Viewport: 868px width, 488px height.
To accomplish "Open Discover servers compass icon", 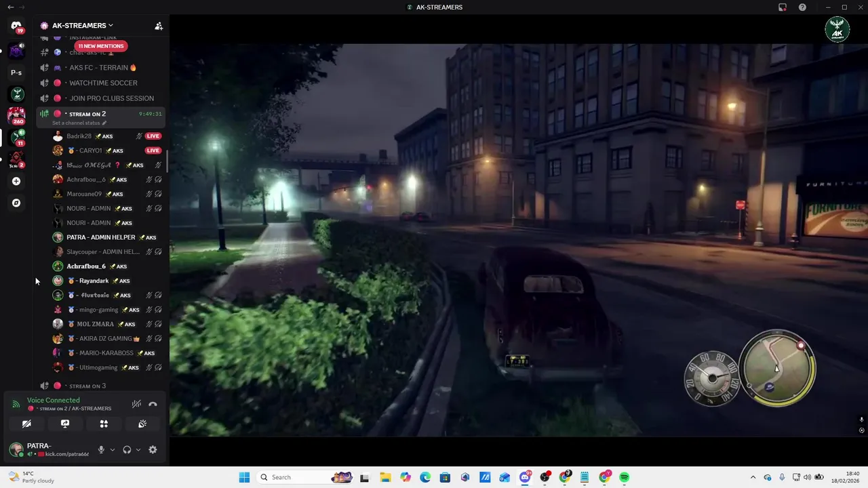I will pyautogui.click(x=16, y=203).
